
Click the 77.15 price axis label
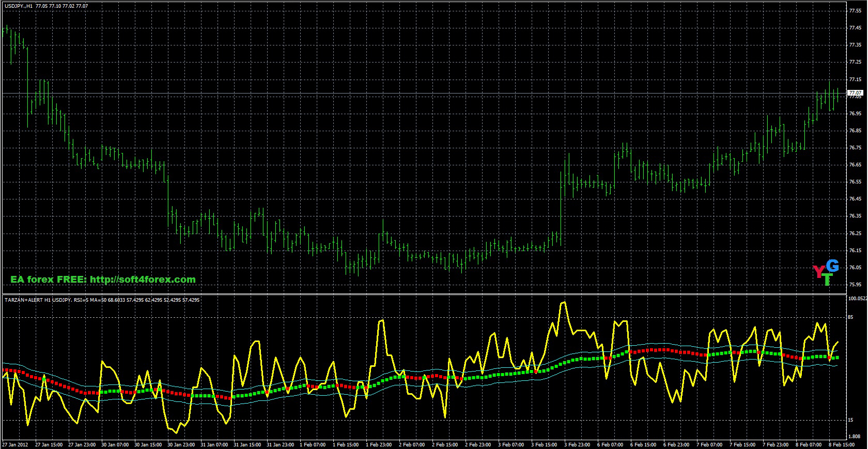tap(855, 79)
